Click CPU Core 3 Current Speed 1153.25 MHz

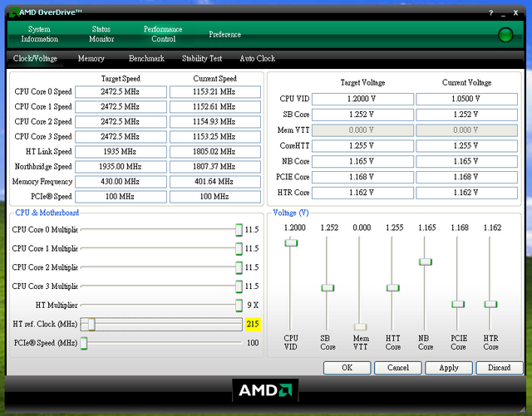215,137
